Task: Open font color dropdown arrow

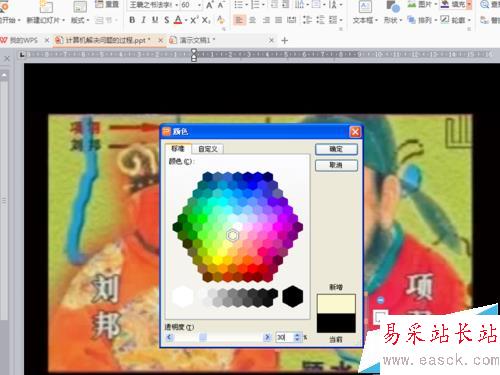Action: click(185, 20)
